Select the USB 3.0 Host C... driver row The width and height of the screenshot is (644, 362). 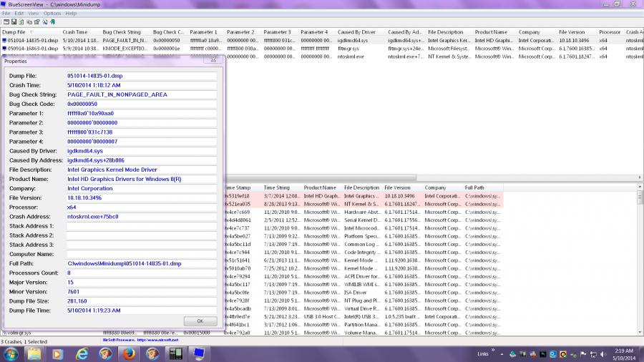pos(364,317)
